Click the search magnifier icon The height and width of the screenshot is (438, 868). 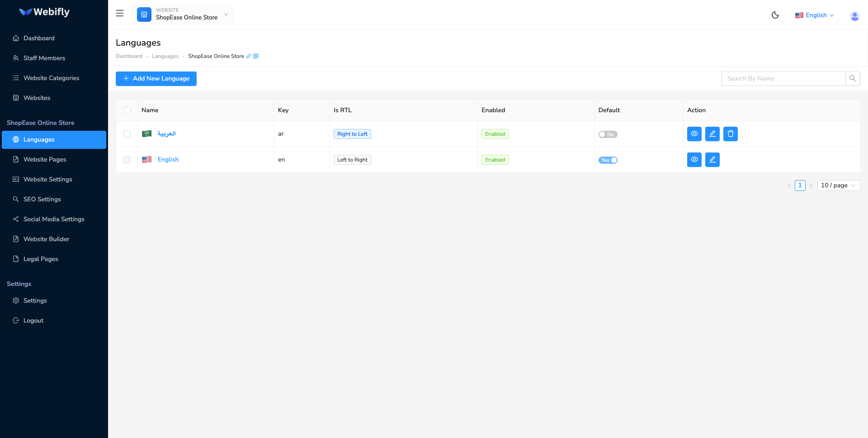coord(853,78)
